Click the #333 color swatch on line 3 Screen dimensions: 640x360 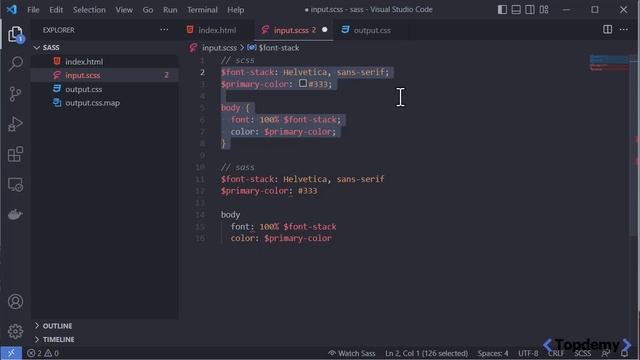[303, 83]
